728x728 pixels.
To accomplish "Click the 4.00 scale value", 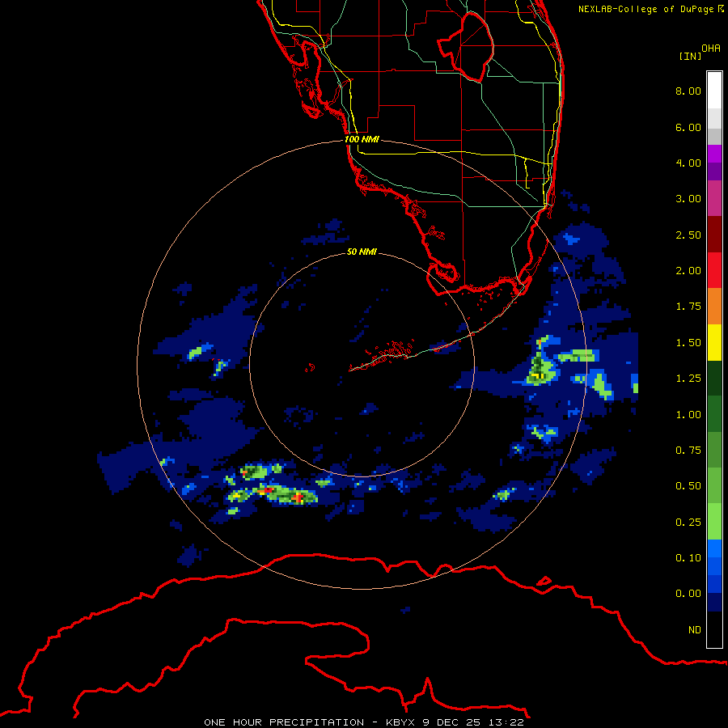I will [688, 163].
